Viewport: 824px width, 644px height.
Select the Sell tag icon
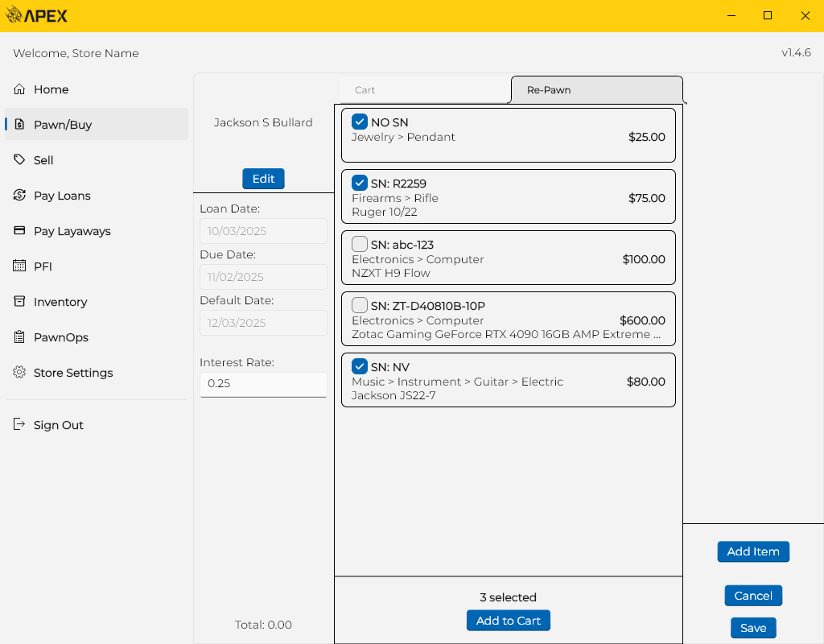click(19, 160)
